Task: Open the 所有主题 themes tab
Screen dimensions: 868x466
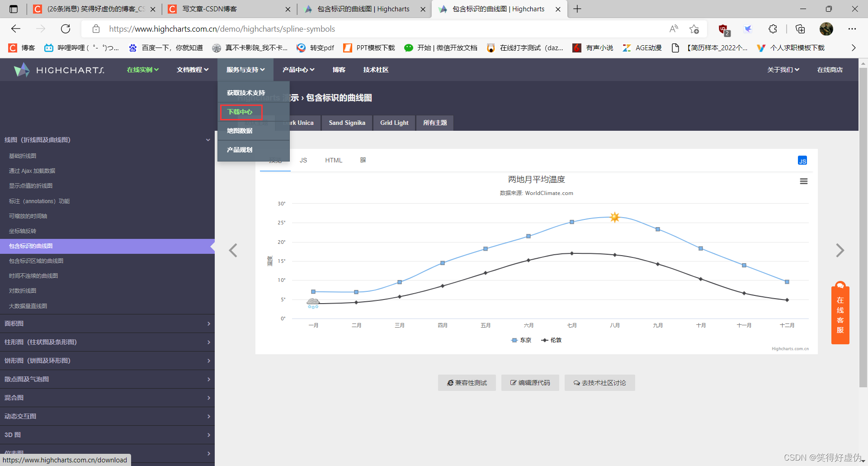Action: point(435,123)
